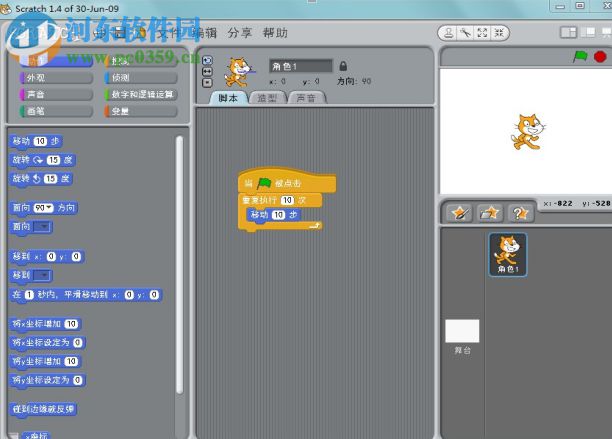The width and height of the screenshot is (612, 439).
Task: Click the 移动 10 步 block inside the loop
Action: tap(273, 215)
